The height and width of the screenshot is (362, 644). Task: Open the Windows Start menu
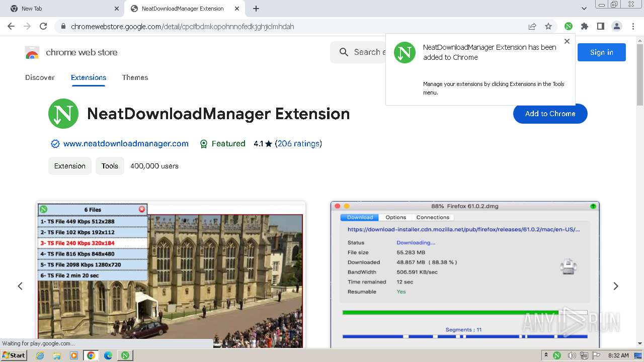click(x=14, y=355)
